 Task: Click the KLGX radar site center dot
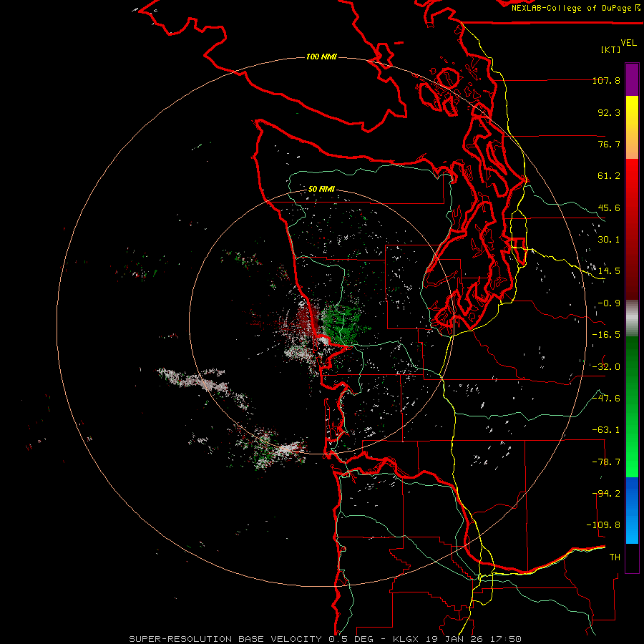[x=320, y=323]
